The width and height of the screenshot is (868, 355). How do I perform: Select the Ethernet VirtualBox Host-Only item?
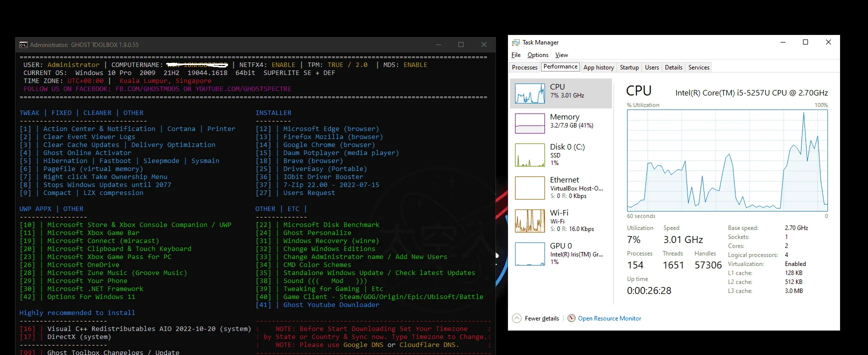coord(560,187)
